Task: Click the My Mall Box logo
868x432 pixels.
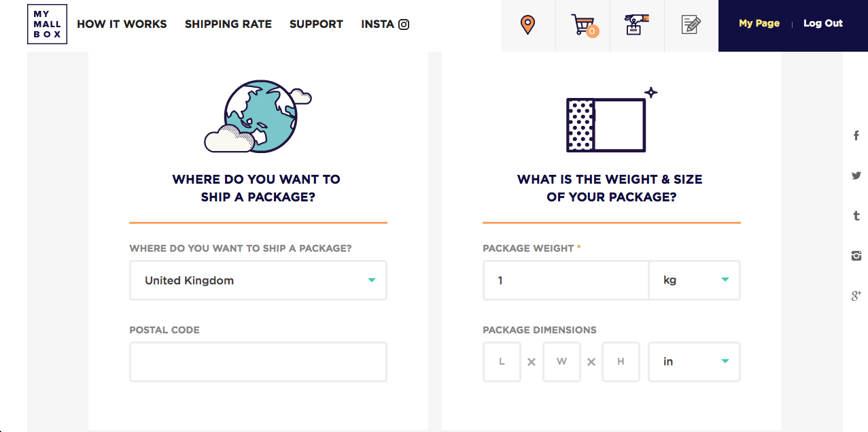Action: coord(47,24)
